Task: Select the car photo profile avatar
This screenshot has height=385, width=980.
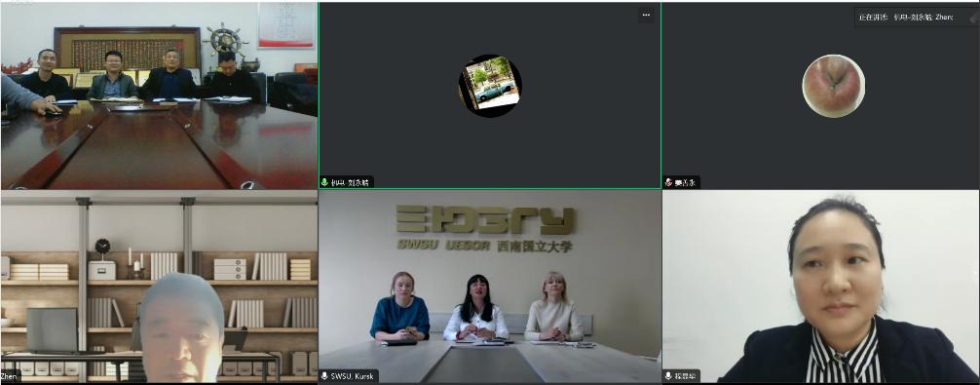Action: (x=490, y=86)
